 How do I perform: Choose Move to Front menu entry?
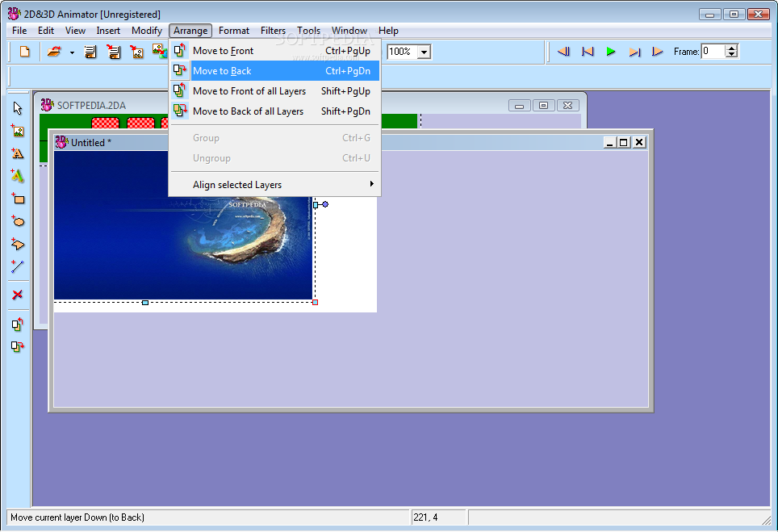click(x=275, y=51)
